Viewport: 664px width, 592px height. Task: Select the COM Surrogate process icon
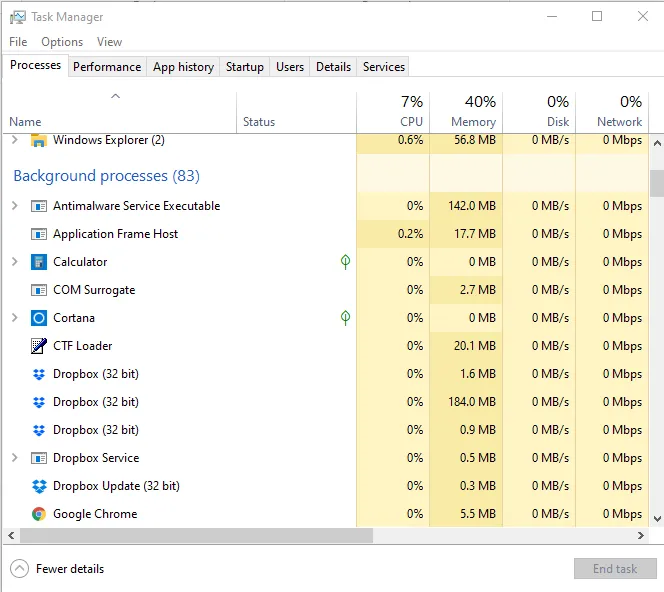tap(39, 290)
